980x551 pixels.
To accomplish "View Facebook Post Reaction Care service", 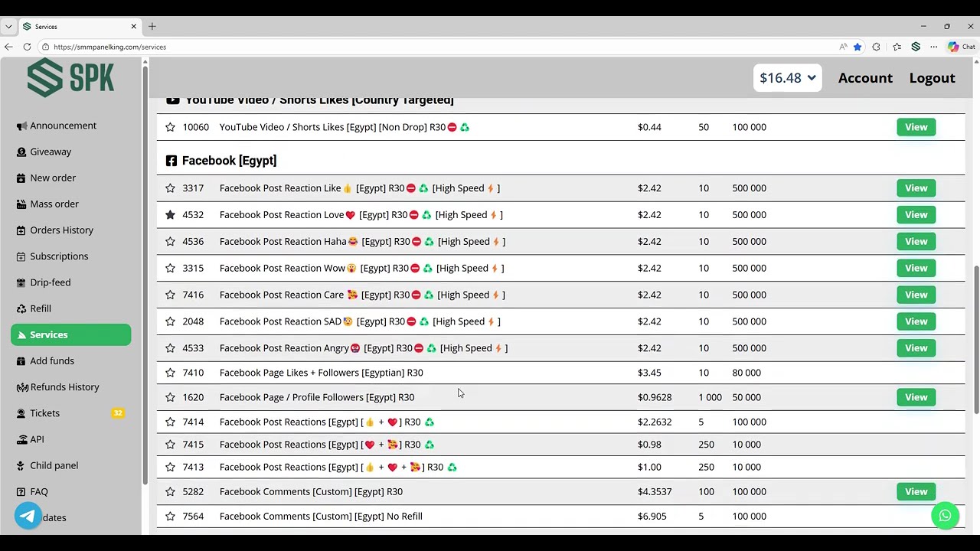I will (916, 295).
